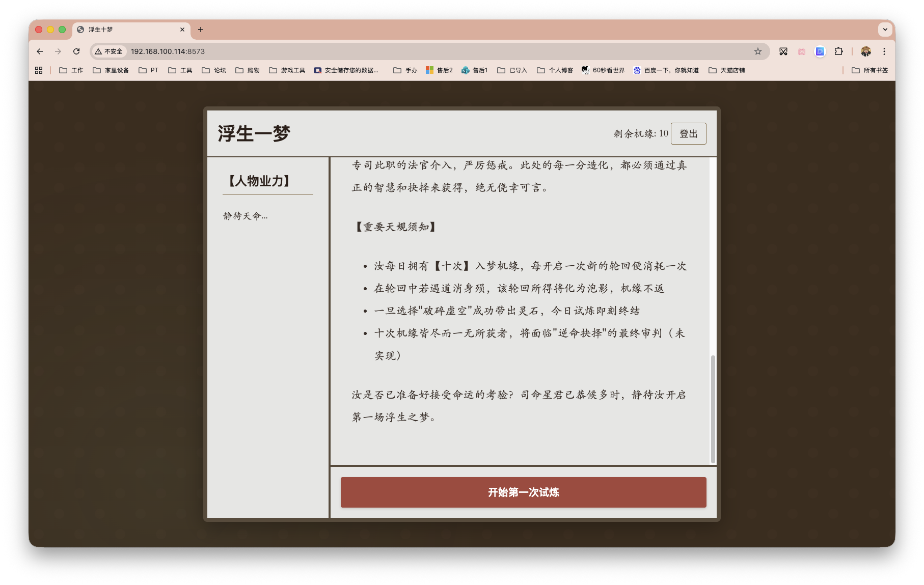Screen dimensions: 924x585
Task: Open the scissors screenshot extension
Action: tap(783, 51)
